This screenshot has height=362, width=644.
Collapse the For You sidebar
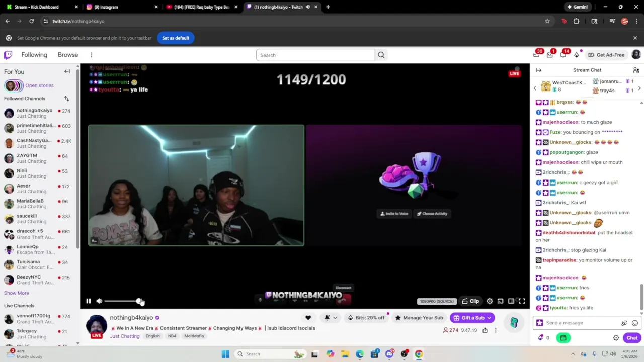[x=67, y=71]
